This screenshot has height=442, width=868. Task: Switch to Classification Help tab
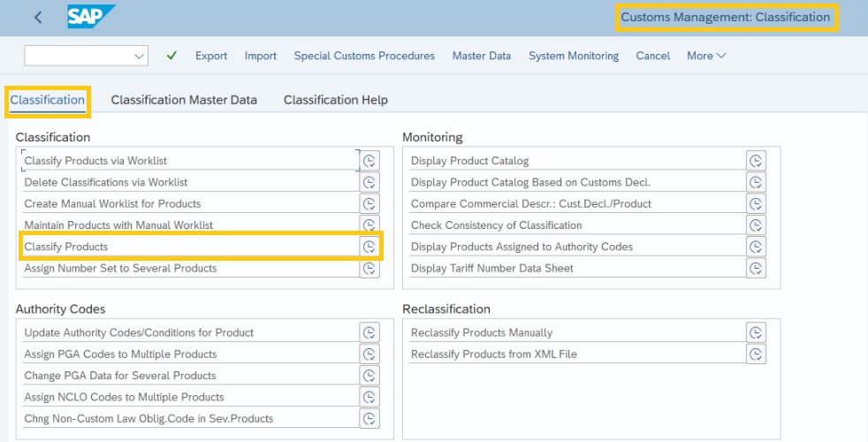[336, 100]
